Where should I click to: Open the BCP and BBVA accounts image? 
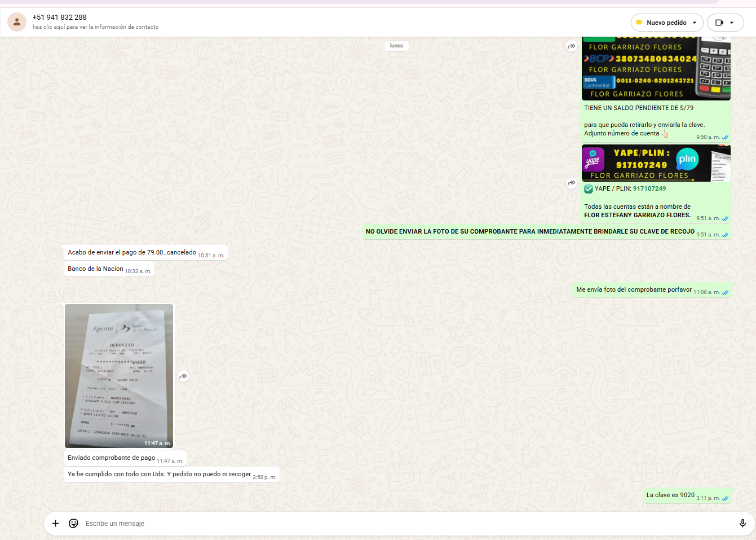click(656, 69)
